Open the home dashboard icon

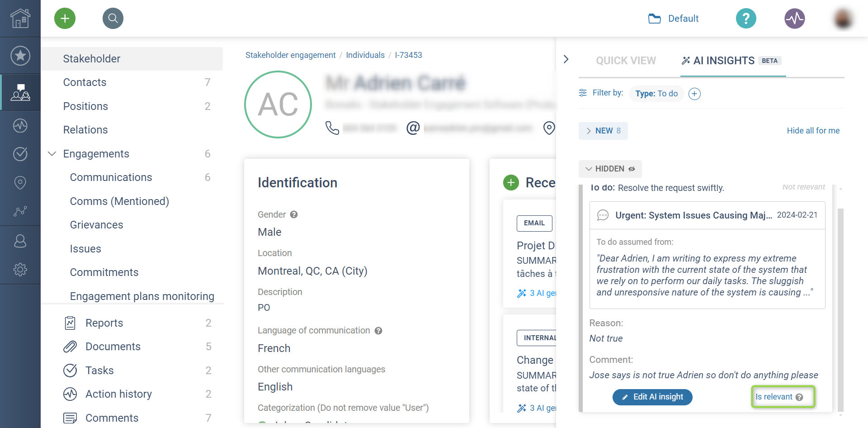(20, 19)
